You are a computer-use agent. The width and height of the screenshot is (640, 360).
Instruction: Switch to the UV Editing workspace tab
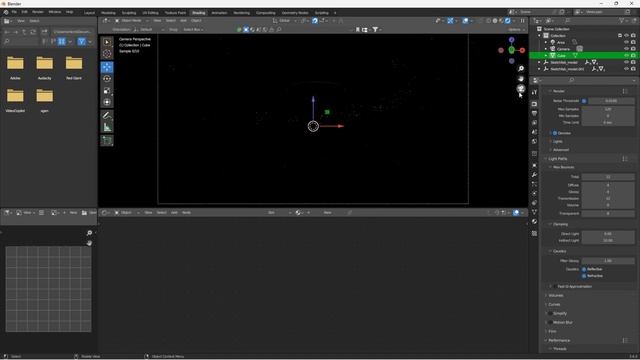[x=150, y=13]
